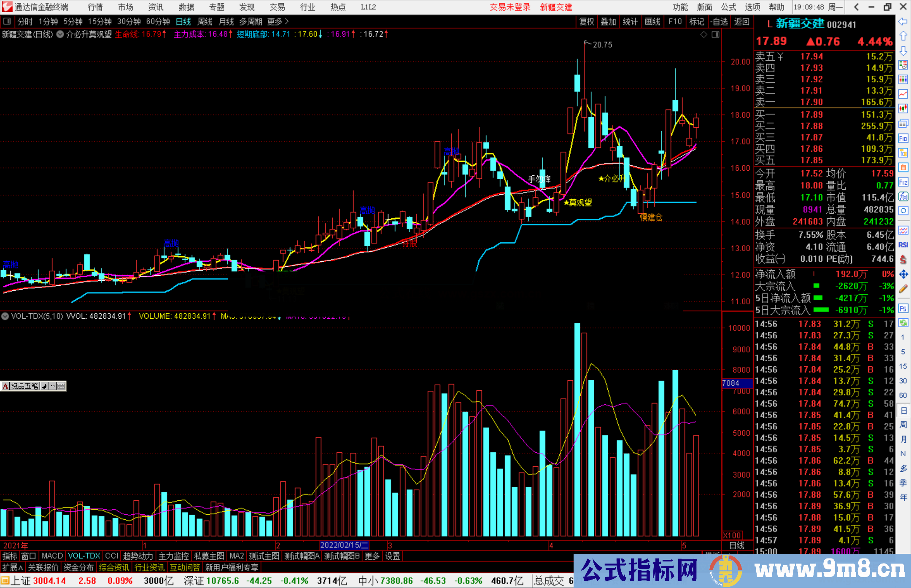Open the candlestick K-line chart icon

903,109
